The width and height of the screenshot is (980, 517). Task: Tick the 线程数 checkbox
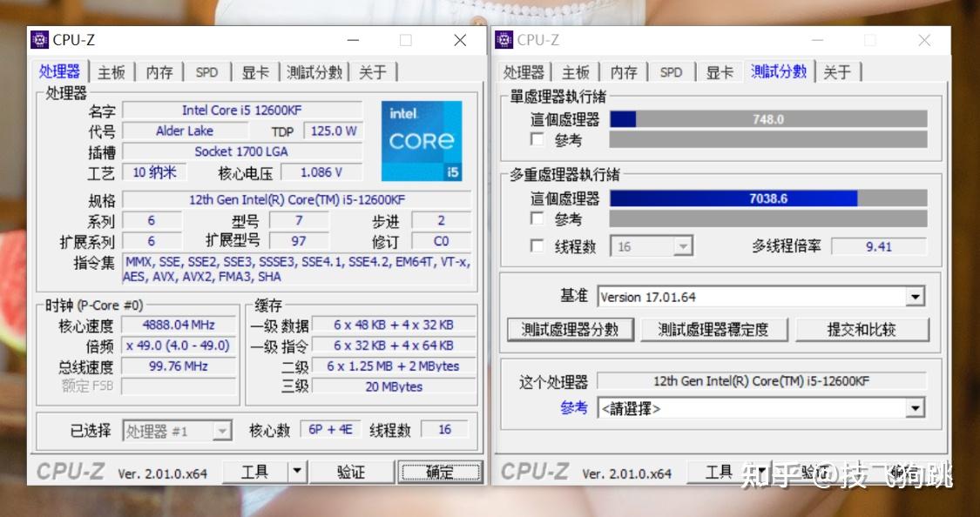click(537, 245)
